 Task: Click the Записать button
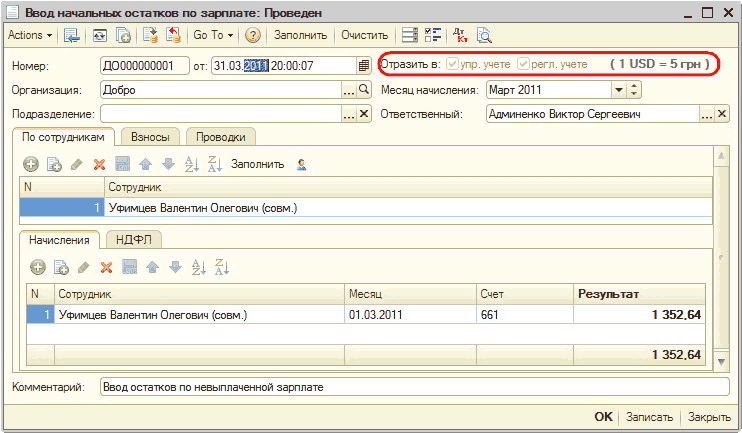pos(649,417)
